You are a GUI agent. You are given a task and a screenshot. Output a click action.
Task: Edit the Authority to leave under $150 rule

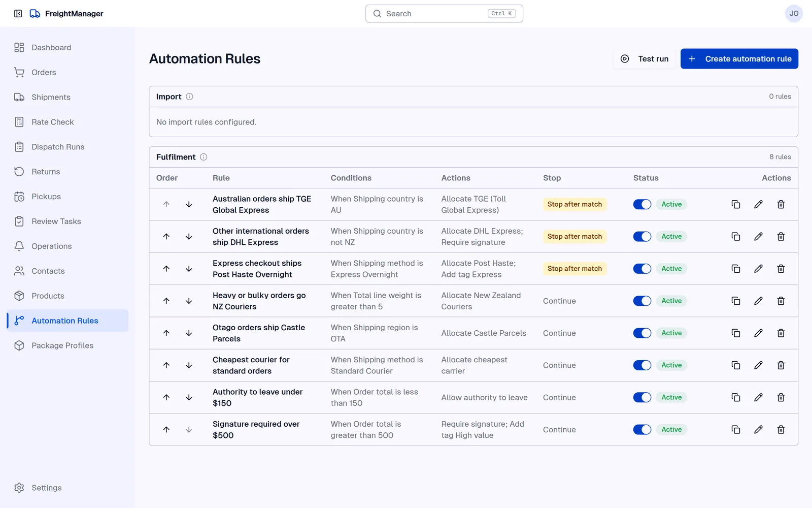click(758, 397)
